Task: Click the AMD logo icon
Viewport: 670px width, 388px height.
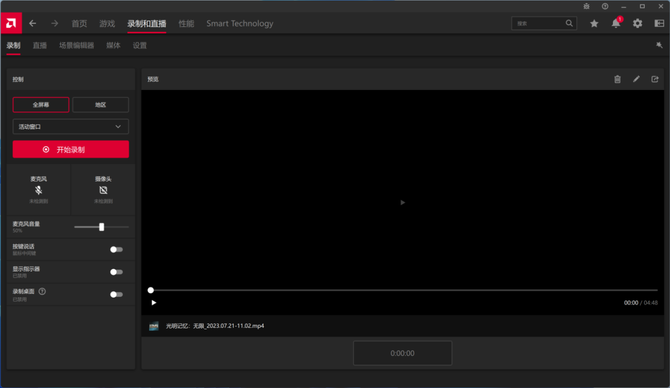Action: point(11,23)
